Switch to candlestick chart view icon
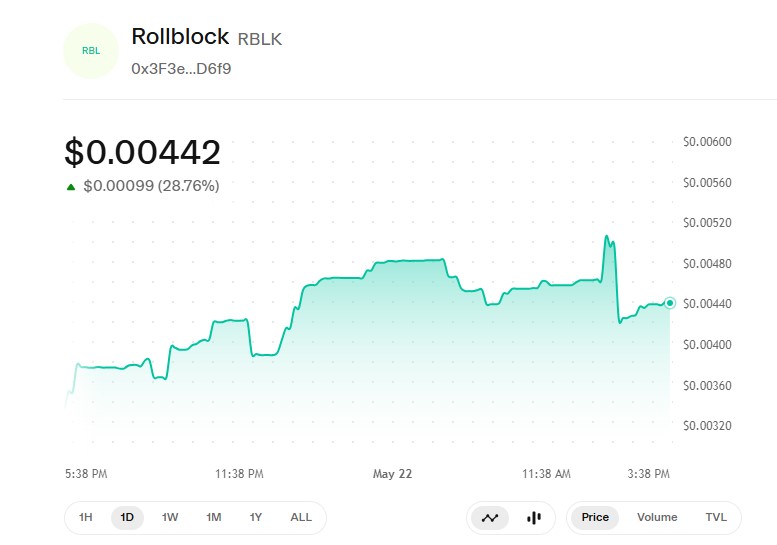The height and width of the screenshot is (545, 777). tap(533, 518)
